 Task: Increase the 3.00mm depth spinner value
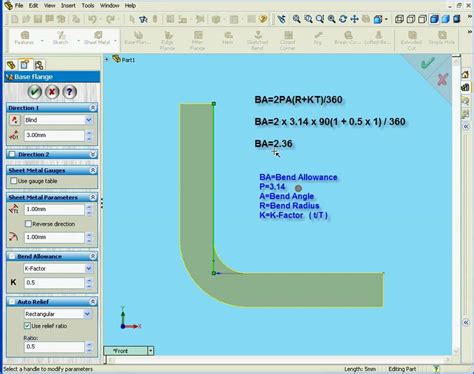tap(89, 133)
